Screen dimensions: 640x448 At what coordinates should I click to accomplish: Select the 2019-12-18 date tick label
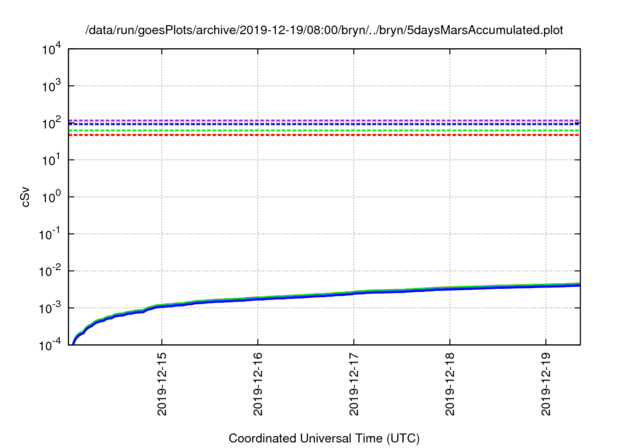(x=450, y=383)
